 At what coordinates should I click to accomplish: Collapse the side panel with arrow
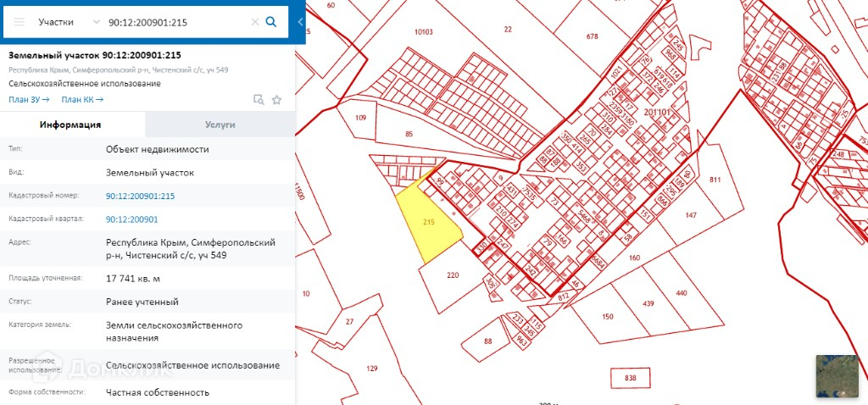tap(300, 22)
